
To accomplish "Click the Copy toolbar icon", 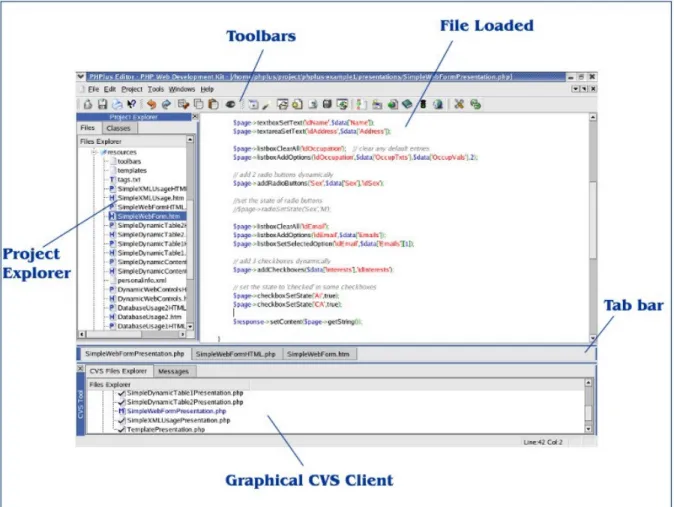I will [x=199, y=104].
